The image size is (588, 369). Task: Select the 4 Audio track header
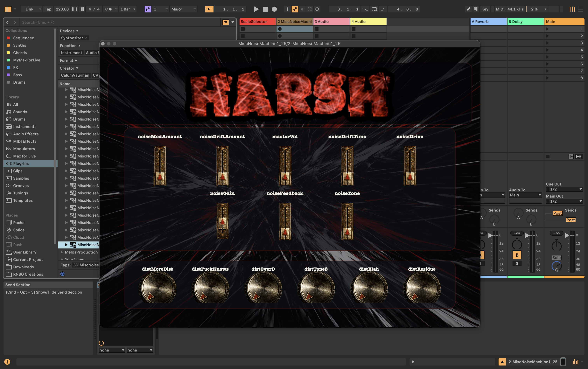[x=368, y=21]
